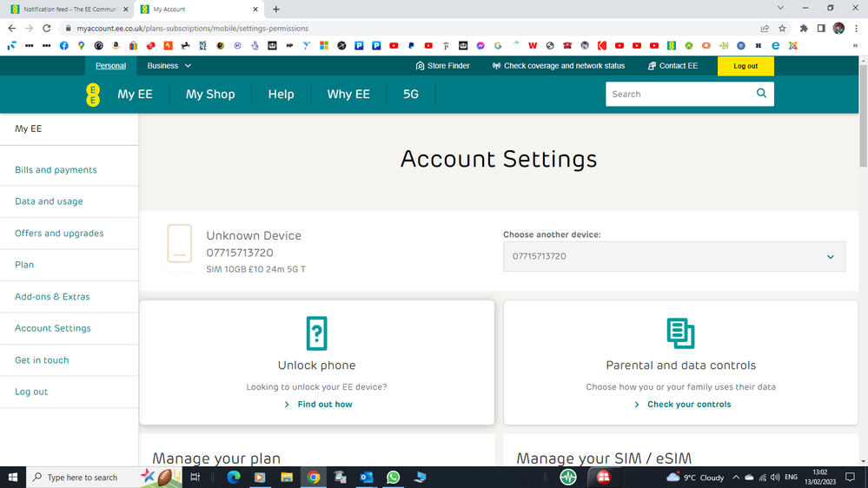Screen dimensions: 868x488
Task: Open the HP bookmark
Action: [x=289, y=46]
